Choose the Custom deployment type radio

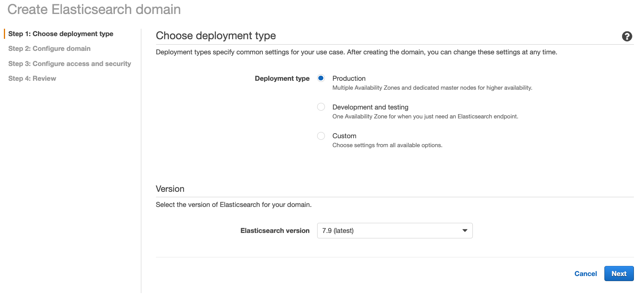pyautogui.click(x=321, y=135)
